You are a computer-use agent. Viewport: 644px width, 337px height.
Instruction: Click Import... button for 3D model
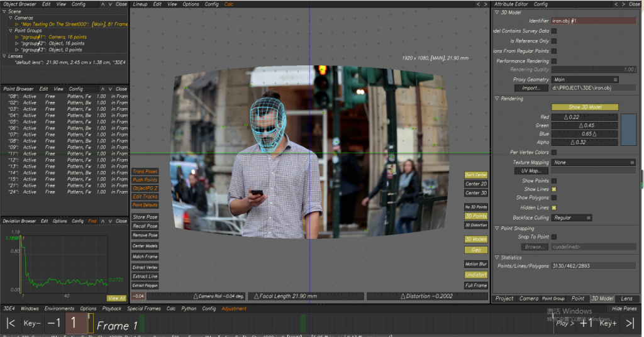[531, 88]
